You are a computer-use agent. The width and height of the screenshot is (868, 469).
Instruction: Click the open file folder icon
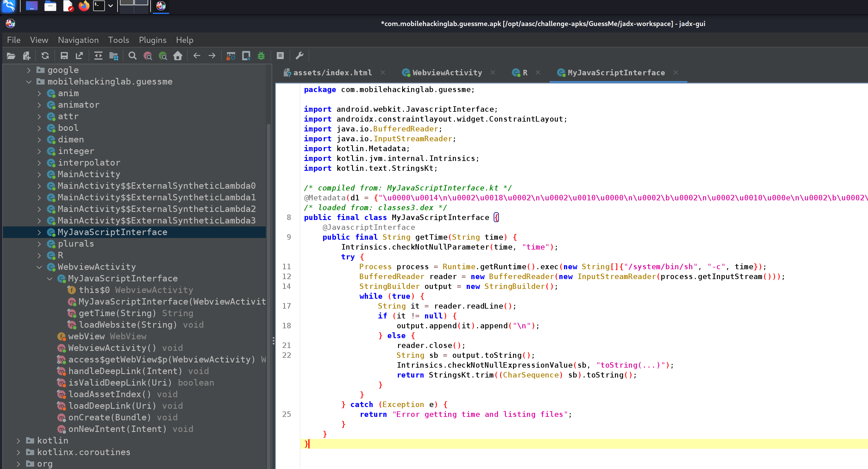tap(11, 56)
